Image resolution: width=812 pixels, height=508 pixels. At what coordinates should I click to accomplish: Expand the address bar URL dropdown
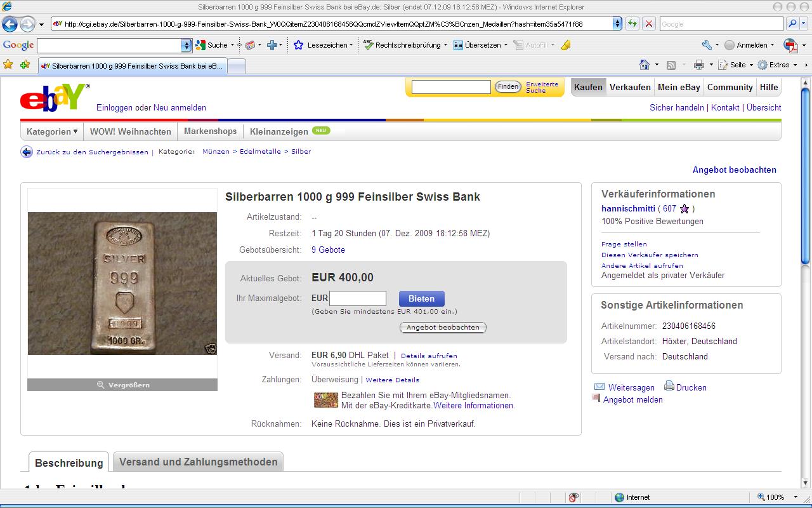tap(617, 24)
